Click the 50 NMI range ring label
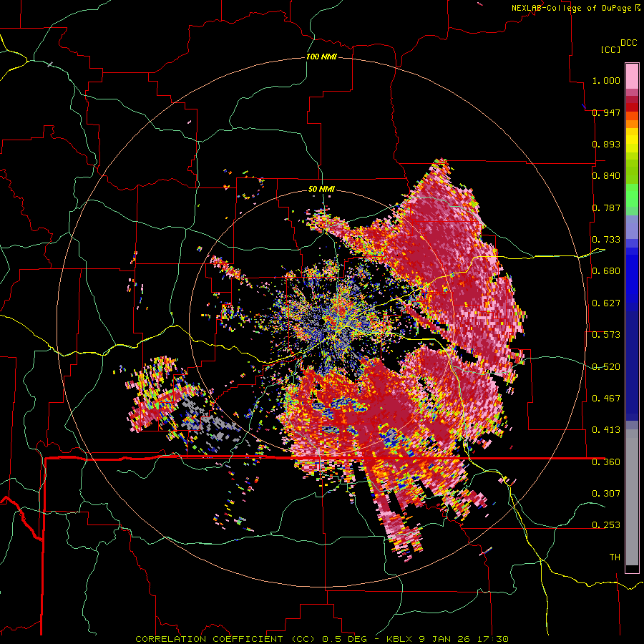 tap(321, 190)
